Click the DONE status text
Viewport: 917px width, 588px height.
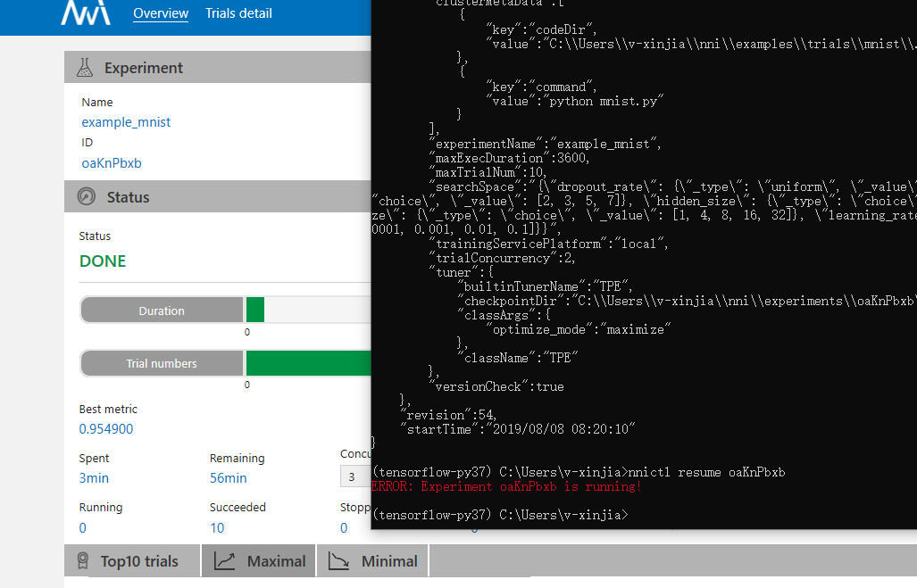pos(101,261)
